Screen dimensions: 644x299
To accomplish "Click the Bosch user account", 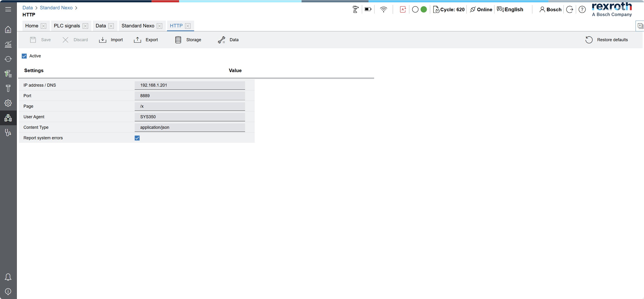I will (550, 10).
